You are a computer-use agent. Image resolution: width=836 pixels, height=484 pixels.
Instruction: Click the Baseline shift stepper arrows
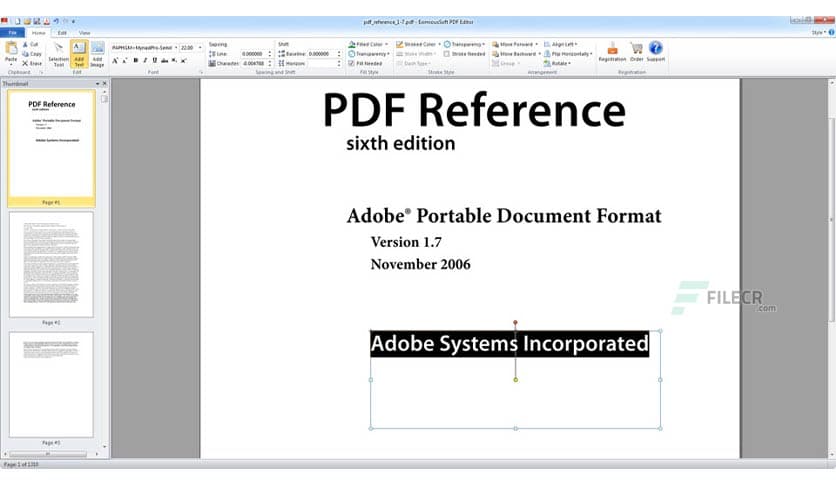pos(339,54)
